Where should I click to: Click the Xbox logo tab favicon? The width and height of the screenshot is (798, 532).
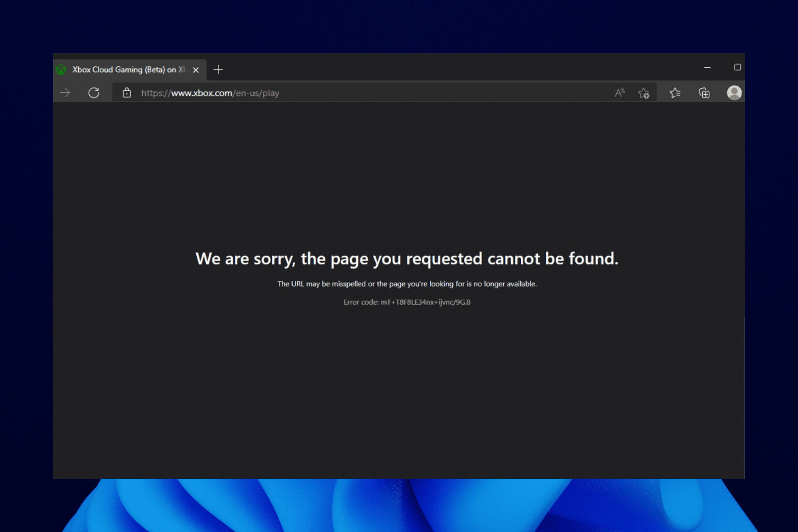pyautogui.click(x=62, y=70)
